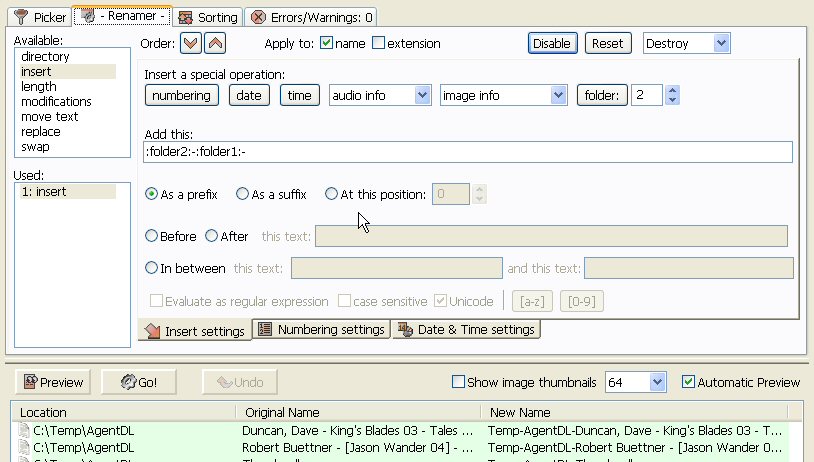Choose the After radio option

pos(211,236)
